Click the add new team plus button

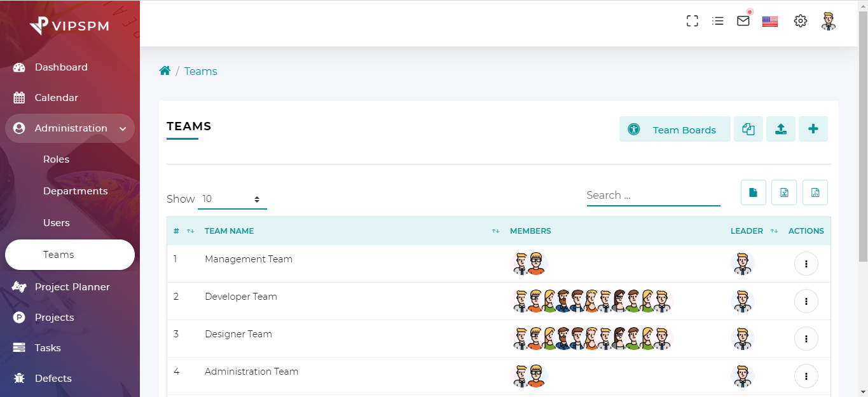pos(813,129)
